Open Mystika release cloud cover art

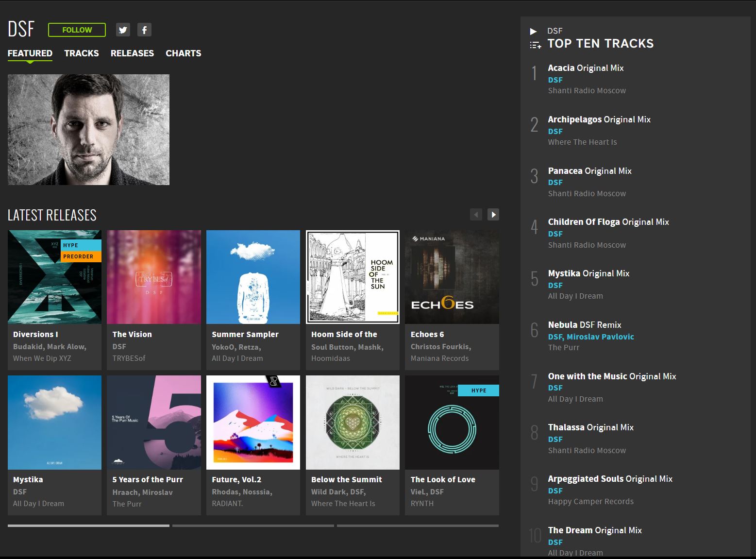(54, 423)
